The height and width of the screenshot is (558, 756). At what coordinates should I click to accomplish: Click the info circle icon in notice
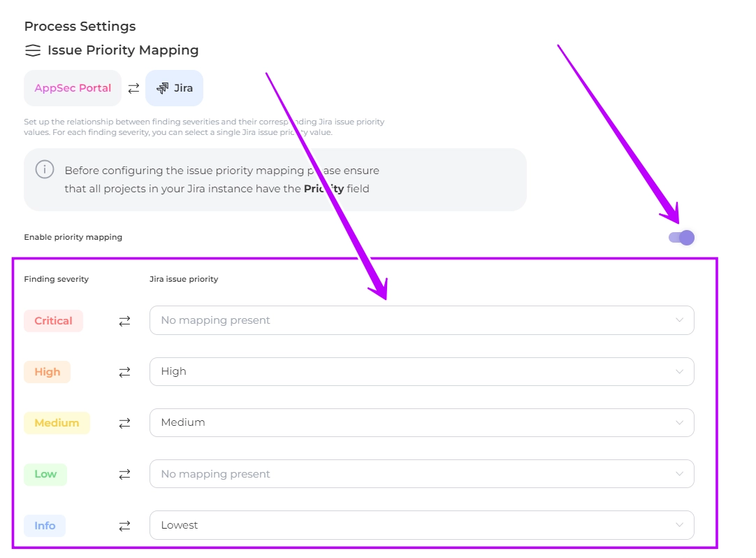[45, 170]
